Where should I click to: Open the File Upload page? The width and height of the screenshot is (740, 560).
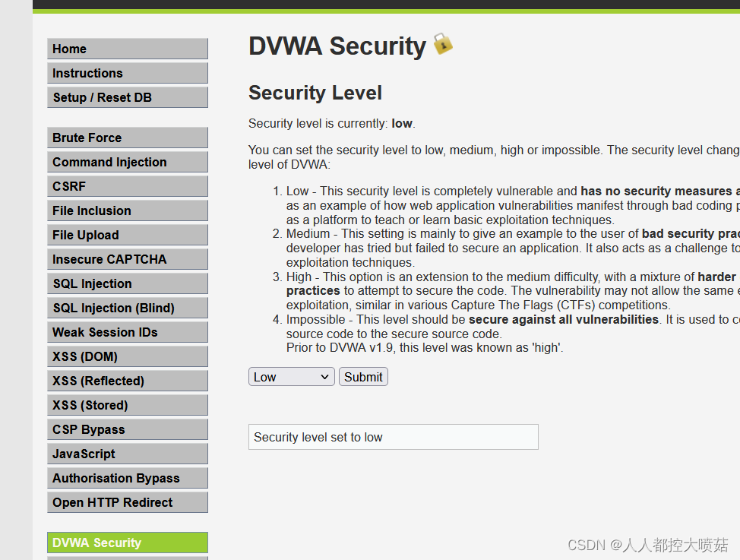click(x=127, y=235)
